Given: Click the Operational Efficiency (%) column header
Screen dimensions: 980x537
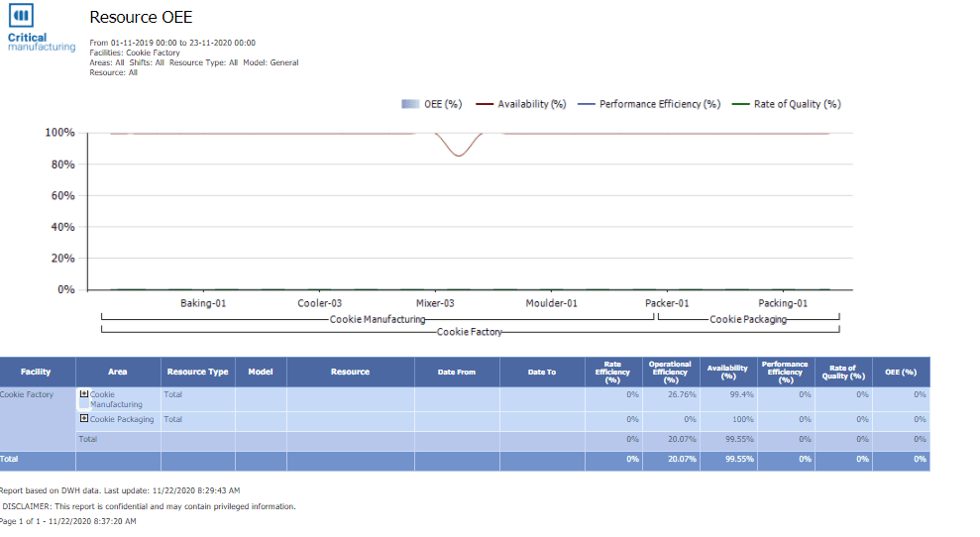Looking at the screenshot, I should (x=670, y=372).
